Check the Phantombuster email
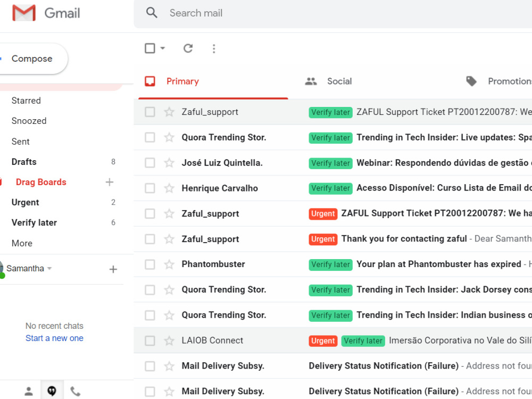Image resolution: width=532 pixels, height=399 pixels. tap(150, 264)
